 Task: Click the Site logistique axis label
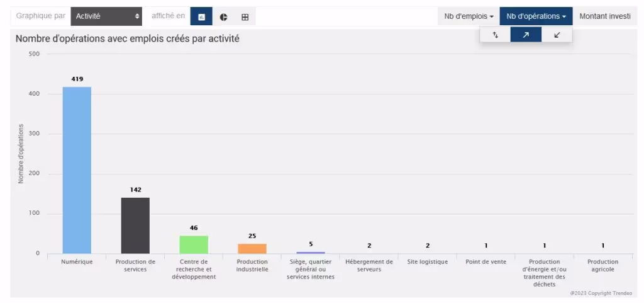428,262
